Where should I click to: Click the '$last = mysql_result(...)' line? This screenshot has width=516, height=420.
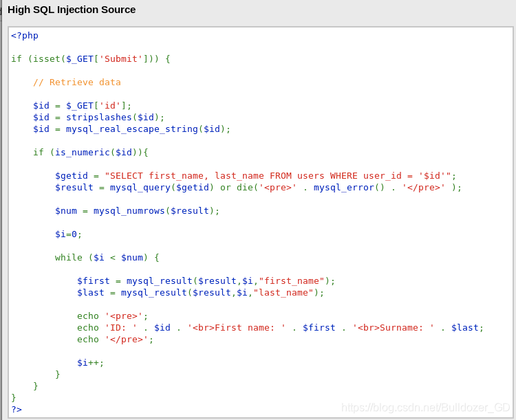(200, 293)
